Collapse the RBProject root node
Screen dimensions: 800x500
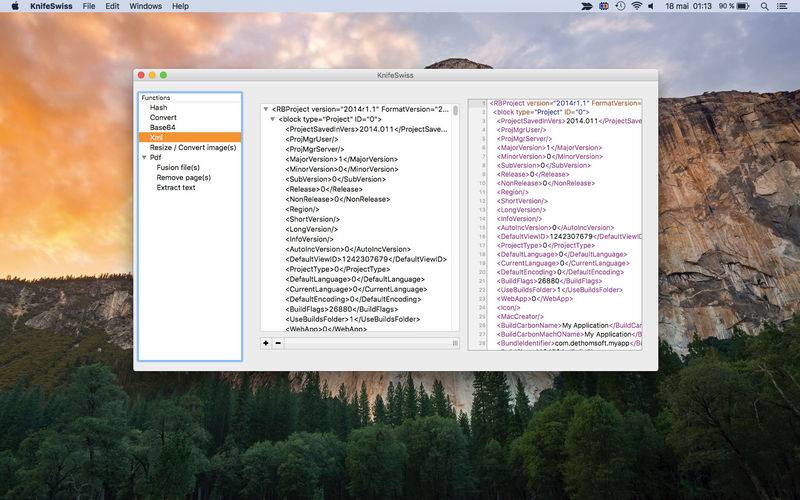pos(266,109)
